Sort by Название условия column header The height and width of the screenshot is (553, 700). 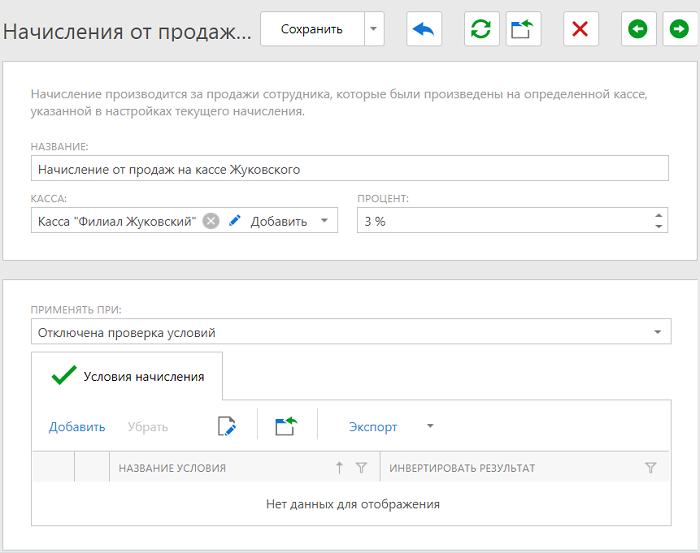click(x=172, y=468)
